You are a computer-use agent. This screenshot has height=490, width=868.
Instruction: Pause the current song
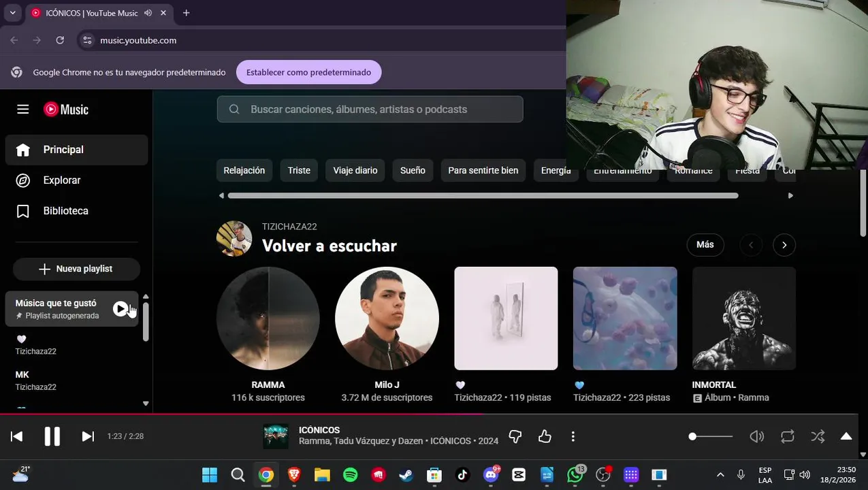[52, 436]
